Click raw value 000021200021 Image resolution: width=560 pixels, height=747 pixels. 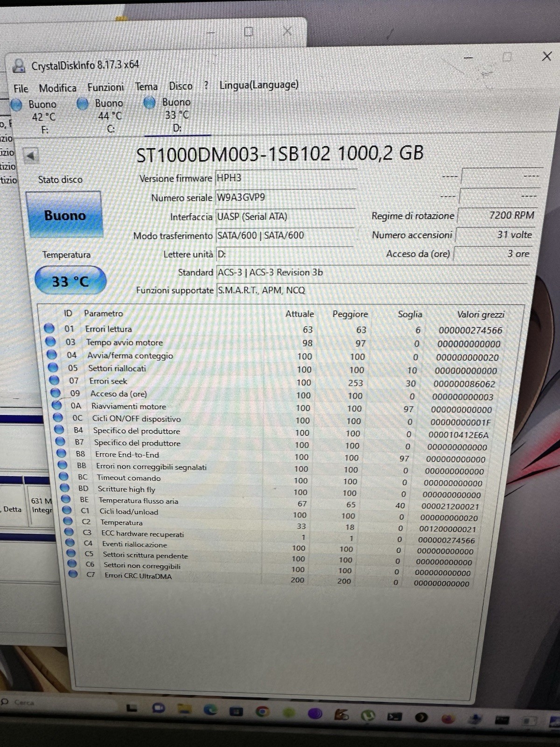click(450, 506)
